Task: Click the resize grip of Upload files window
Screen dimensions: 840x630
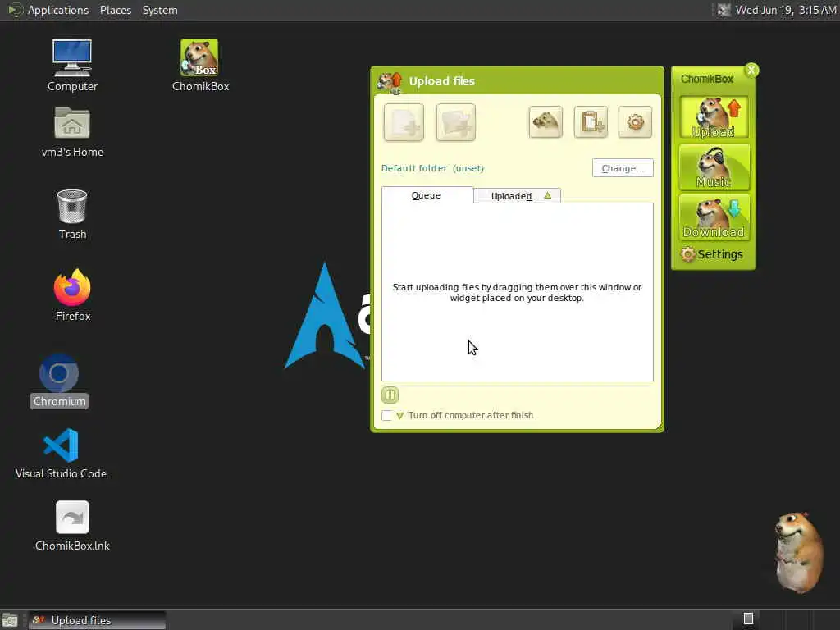Action: (659, 427)
